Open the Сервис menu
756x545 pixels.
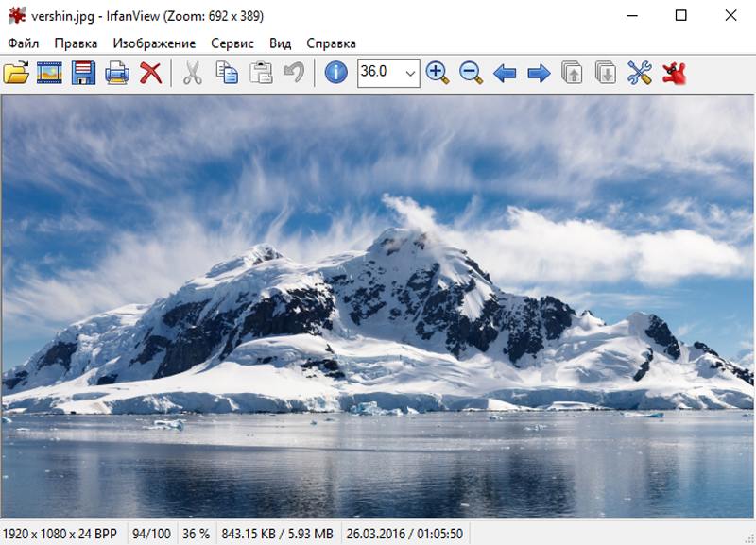pyautogui.click(x=232, y=43)
